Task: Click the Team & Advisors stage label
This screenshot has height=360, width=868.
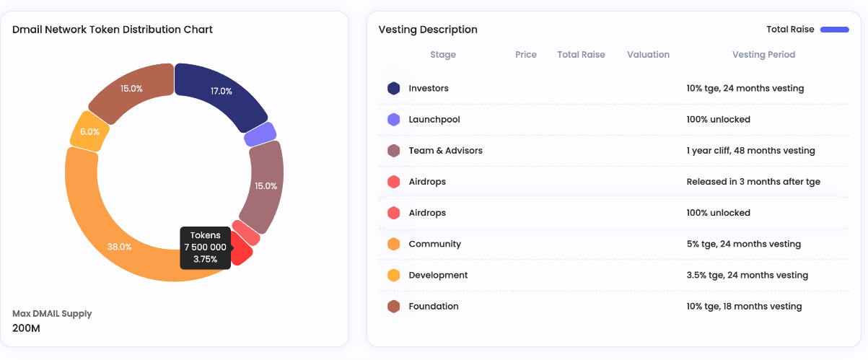Action: [445, 151]
